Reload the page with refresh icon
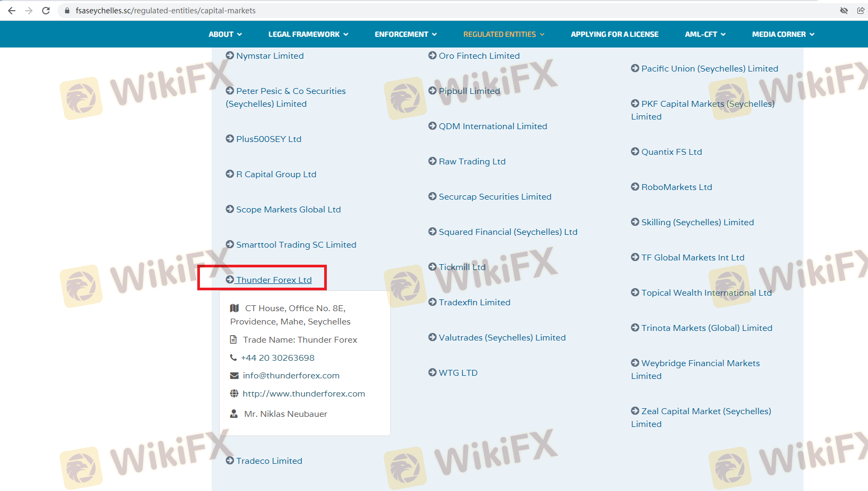Image resolution: width=868 pixels, height=491 pixels. (x=46, y=11)
